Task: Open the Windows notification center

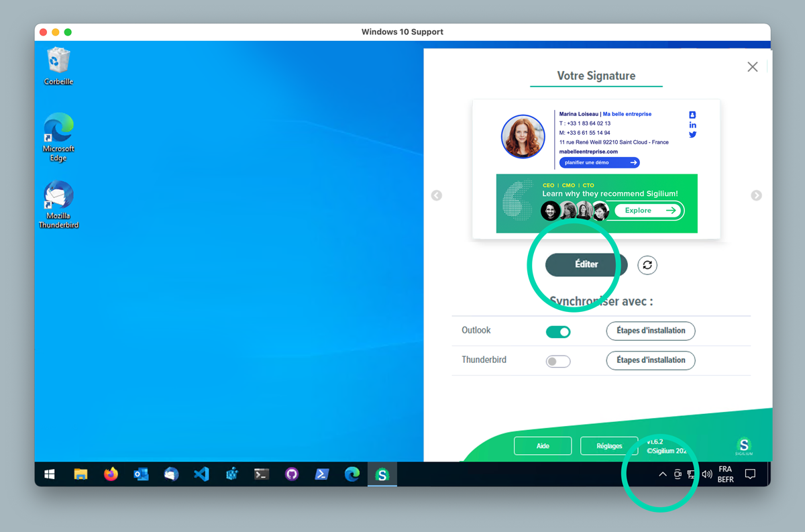Action: (751, 474)
